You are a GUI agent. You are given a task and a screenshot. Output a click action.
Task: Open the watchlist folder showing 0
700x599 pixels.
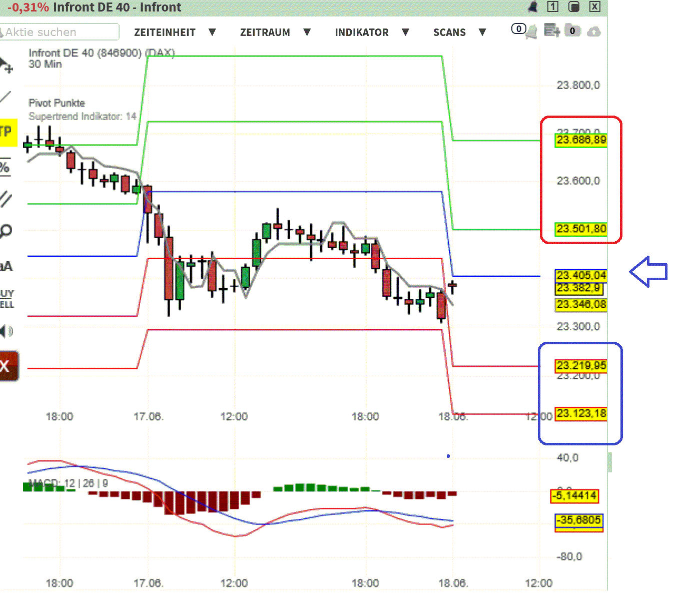pyautogui.click(x=572, y=31)
